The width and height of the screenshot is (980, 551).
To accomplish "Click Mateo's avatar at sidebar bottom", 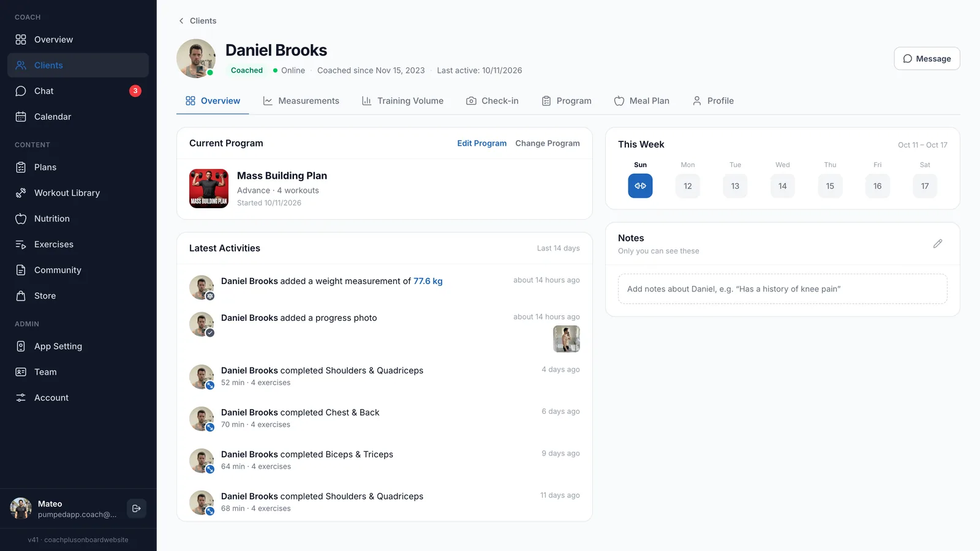I will [21, 508].
